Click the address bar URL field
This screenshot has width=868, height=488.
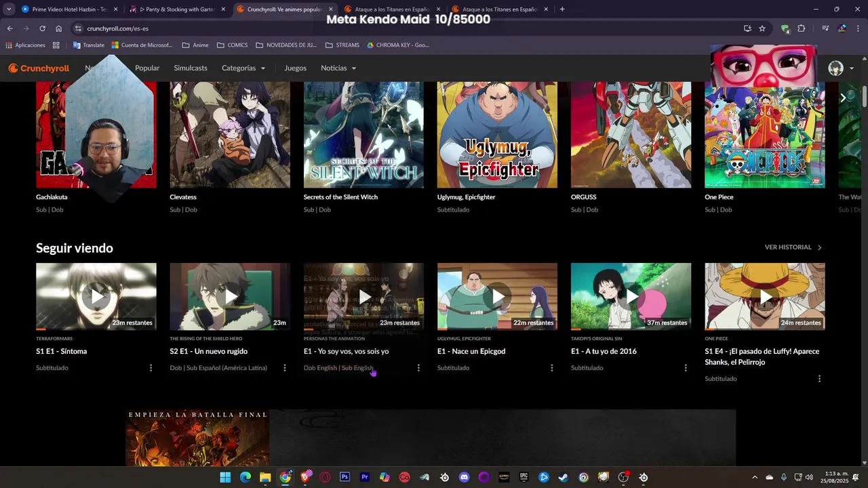coord(407,28)
